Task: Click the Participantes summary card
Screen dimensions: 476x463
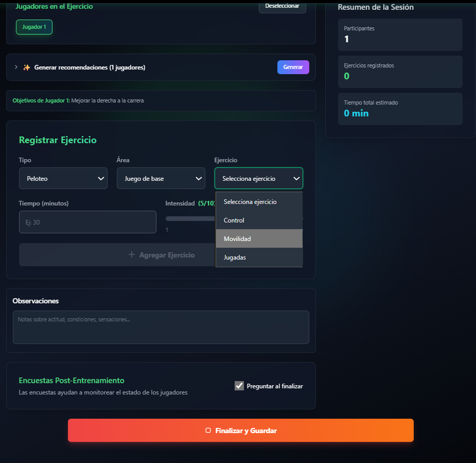Action: click(400, 35)
